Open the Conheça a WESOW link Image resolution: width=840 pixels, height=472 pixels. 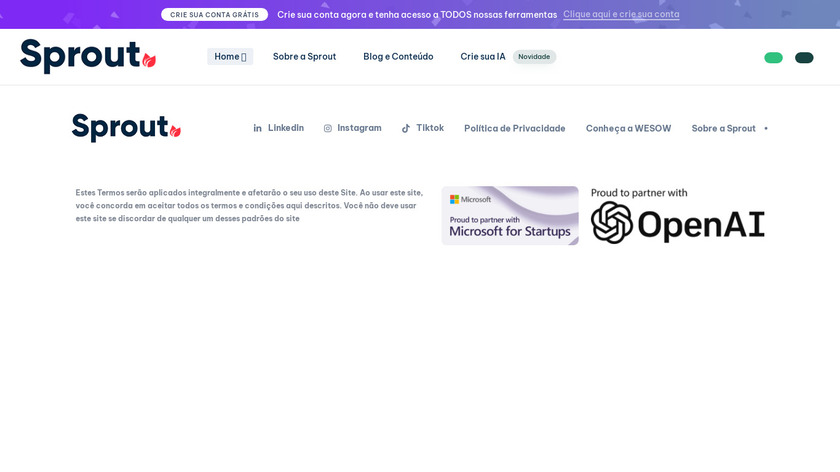(628, 128)
